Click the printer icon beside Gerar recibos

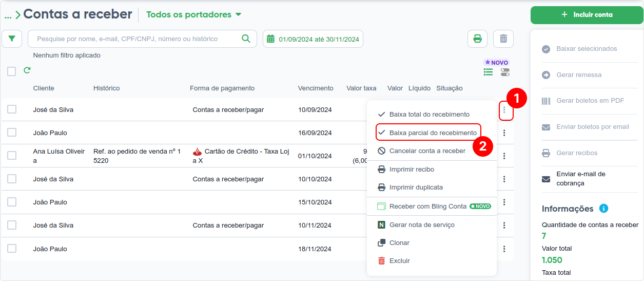(546, 153)
